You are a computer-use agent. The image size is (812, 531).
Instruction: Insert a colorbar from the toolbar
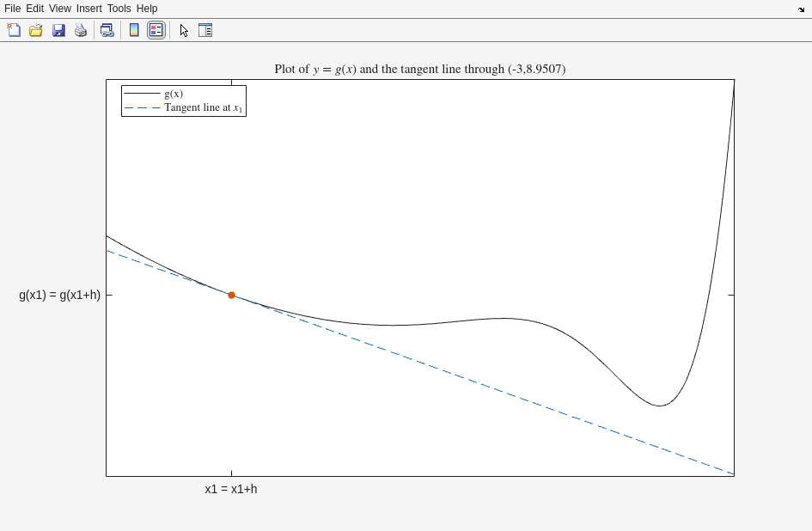pos(134,30)
